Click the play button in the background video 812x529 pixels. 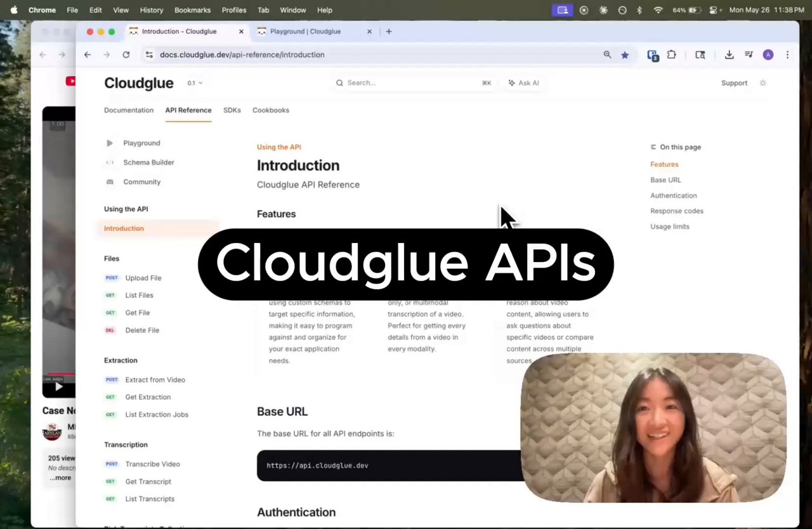pyautogui.click(x=58, y=386)
